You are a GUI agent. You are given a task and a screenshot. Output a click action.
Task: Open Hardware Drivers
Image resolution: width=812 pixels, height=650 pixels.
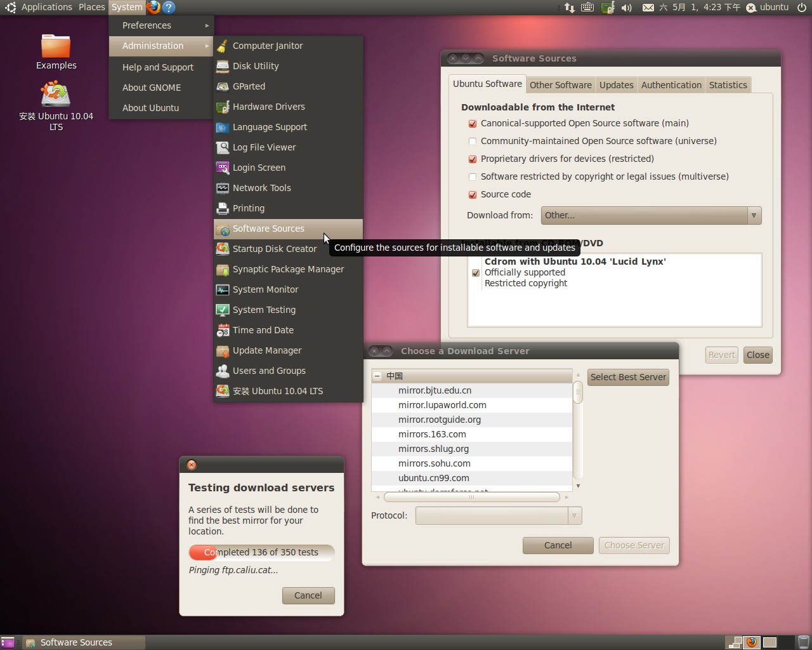(x=288, y=107)
